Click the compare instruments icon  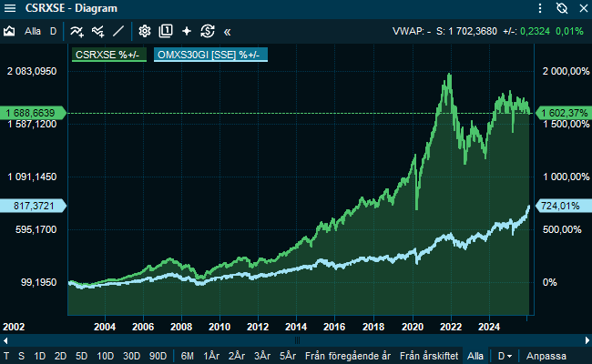click(97, 31)
